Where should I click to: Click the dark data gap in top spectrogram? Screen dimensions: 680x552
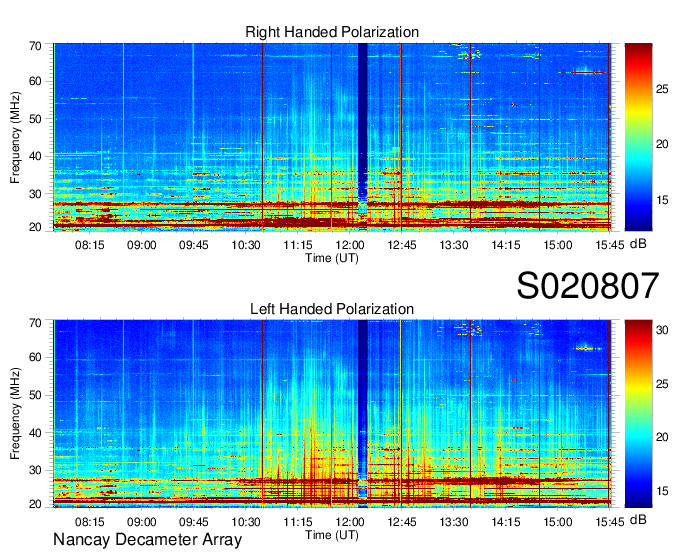[x=363, y=137]
